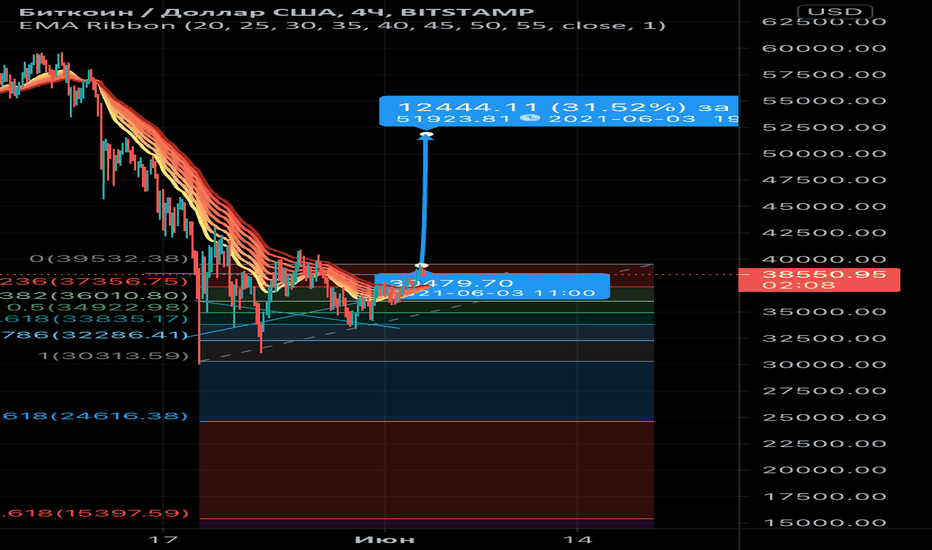Click the red current price label 38550.95
The height and width of the screenshot is (550, 932).
(x=818, y=279)
